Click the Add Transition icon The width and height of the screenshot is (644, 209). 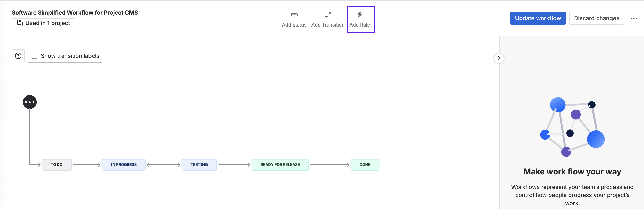[328, 15]
